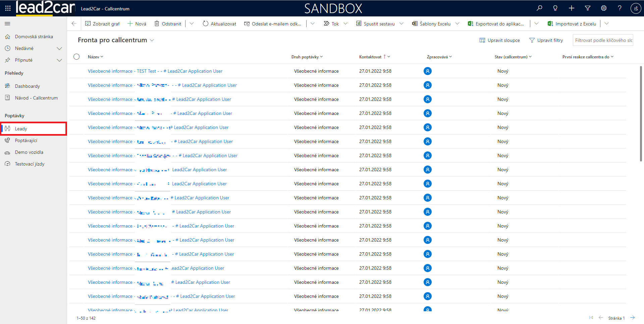Click the help question mark icon

[x=620, y=8]
